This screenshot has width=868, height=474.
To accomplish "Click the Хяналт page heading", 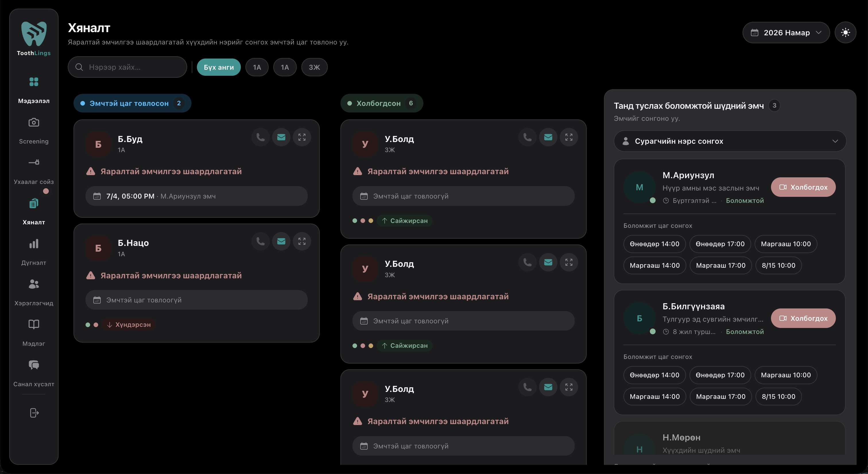I will point(89,28).
